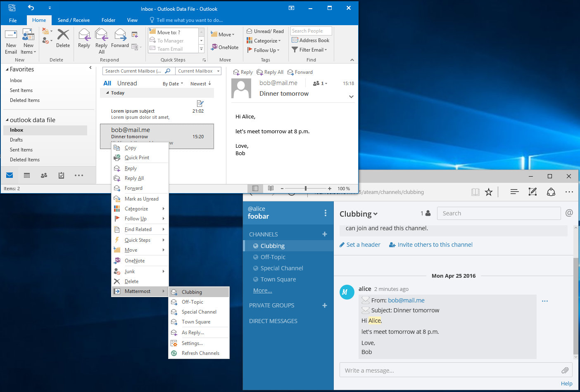
Task: Attach a file with paperclip icon
Action: tap(565, 370)
